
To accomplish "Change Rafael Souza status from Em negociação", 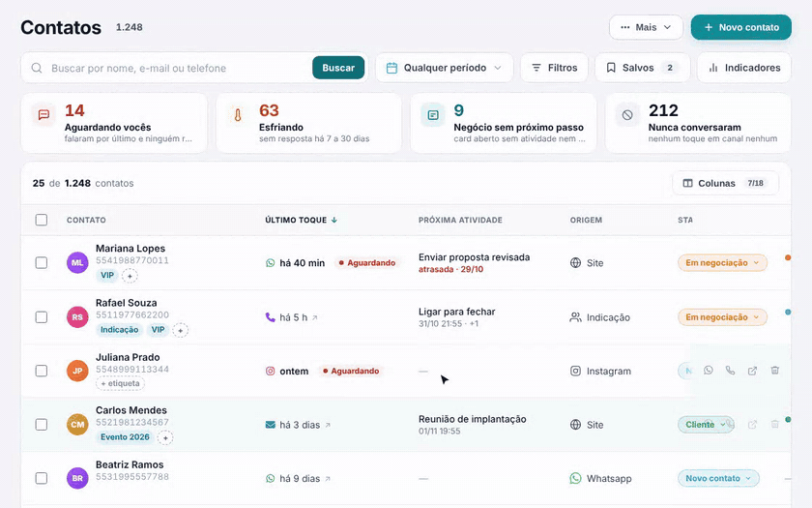I will pyautogui.click(x=722, y=317).
